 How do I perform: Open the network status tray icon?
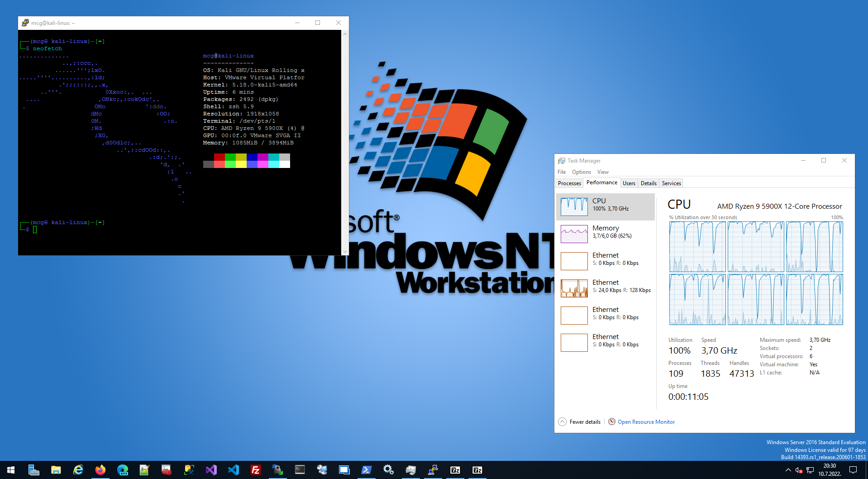pyautogui.click(x=810, y=470)
